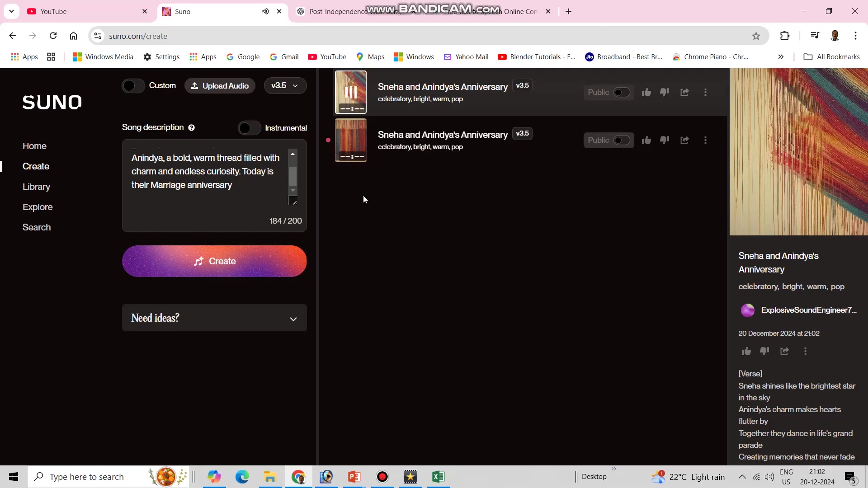Enable the Custom mode toggle

[133, 85]
